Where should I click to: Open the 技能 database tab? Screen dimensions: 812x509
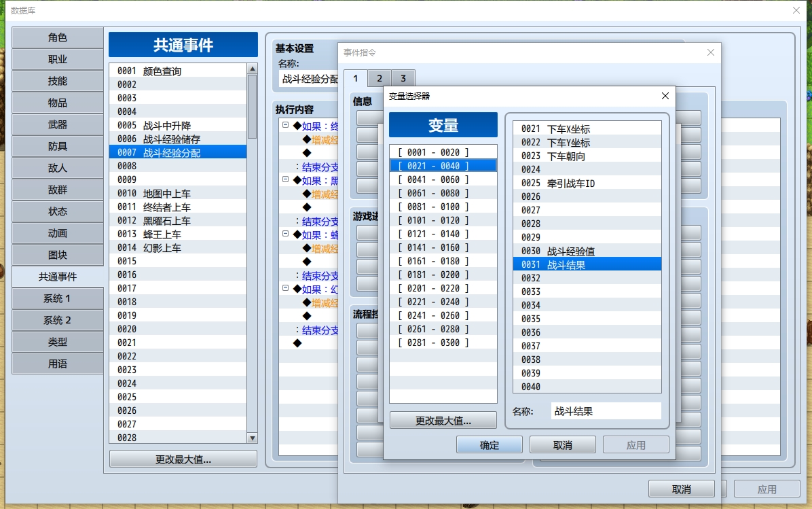coord(58,81)
